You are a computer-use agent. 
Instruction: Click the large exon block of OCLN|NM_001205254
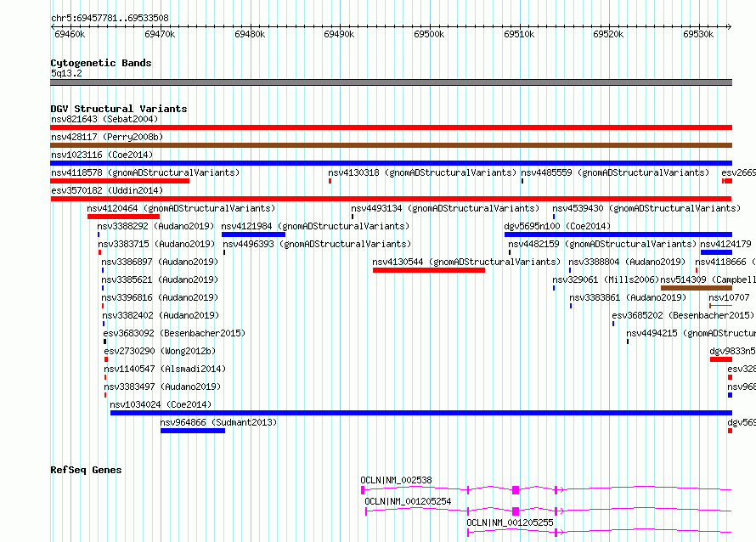(516, 511)
